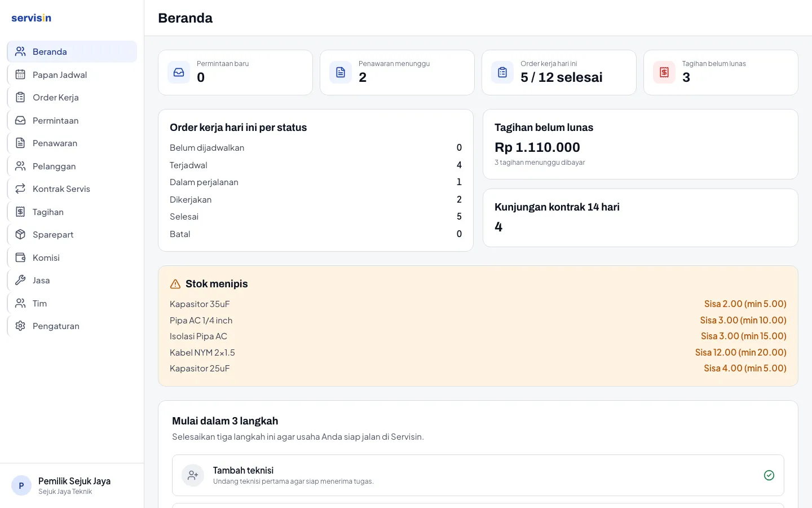Open Pemilik Sejuk Jaya account profile
The image size is (812, 508).
pos(72,485)
